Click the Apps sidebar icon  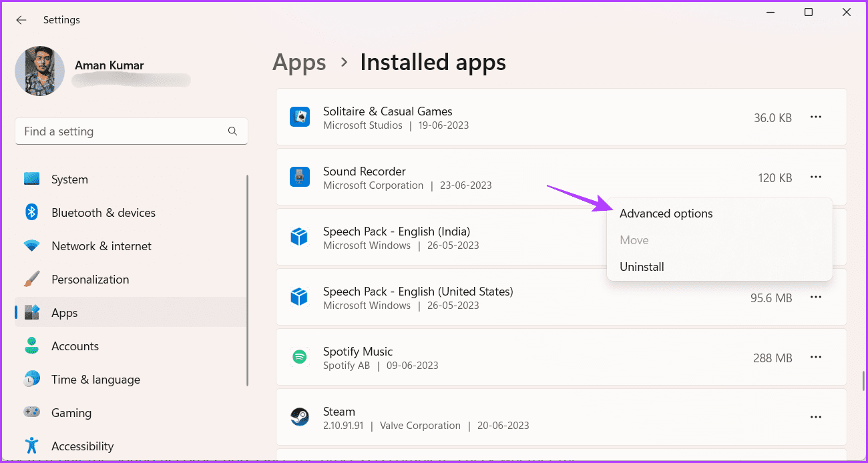[x=31, y=312]
